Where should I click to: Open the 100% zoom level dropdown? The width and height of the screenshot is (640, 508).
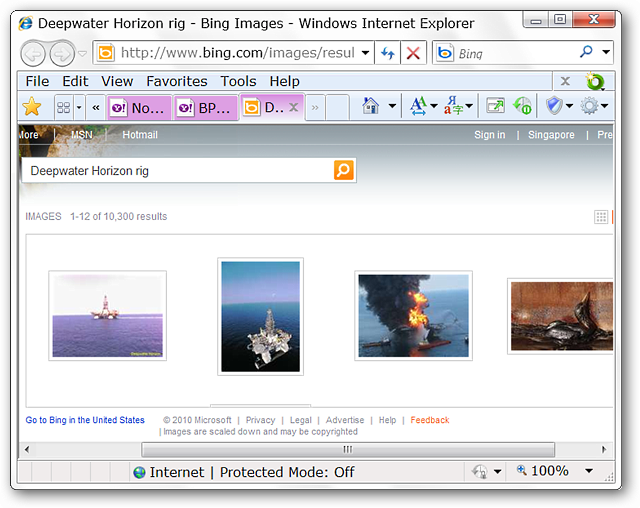[x=589, y=471]
